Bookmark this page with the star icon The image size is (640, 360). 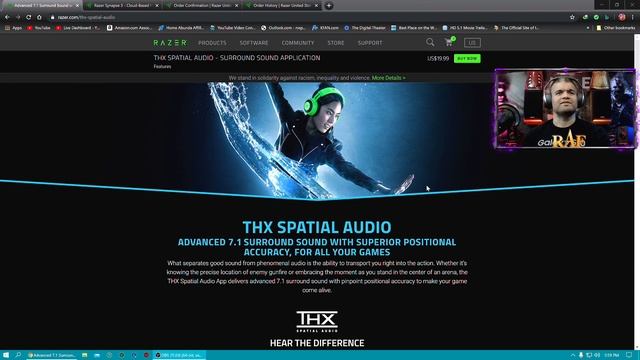click(572, 17)
